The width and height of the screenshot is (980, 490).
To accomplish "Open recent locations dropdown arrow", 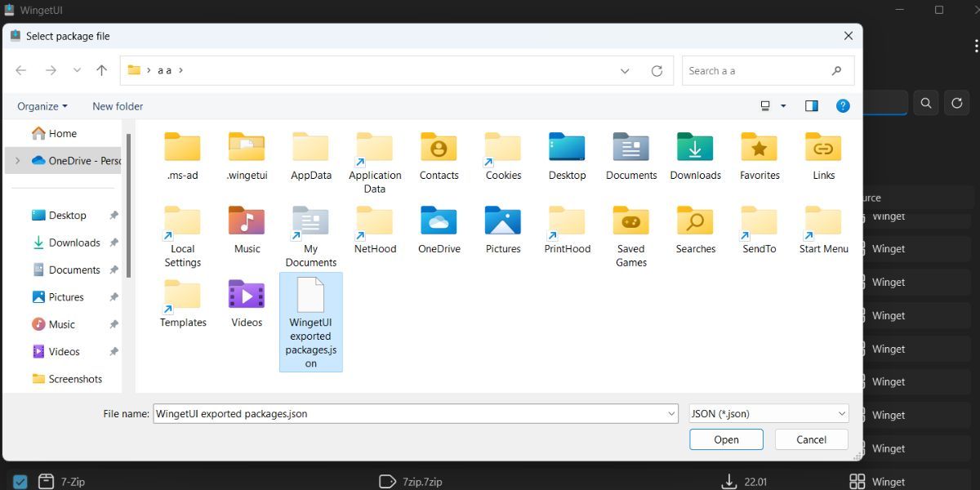I will pyautogui.click(x=77, y=71).
